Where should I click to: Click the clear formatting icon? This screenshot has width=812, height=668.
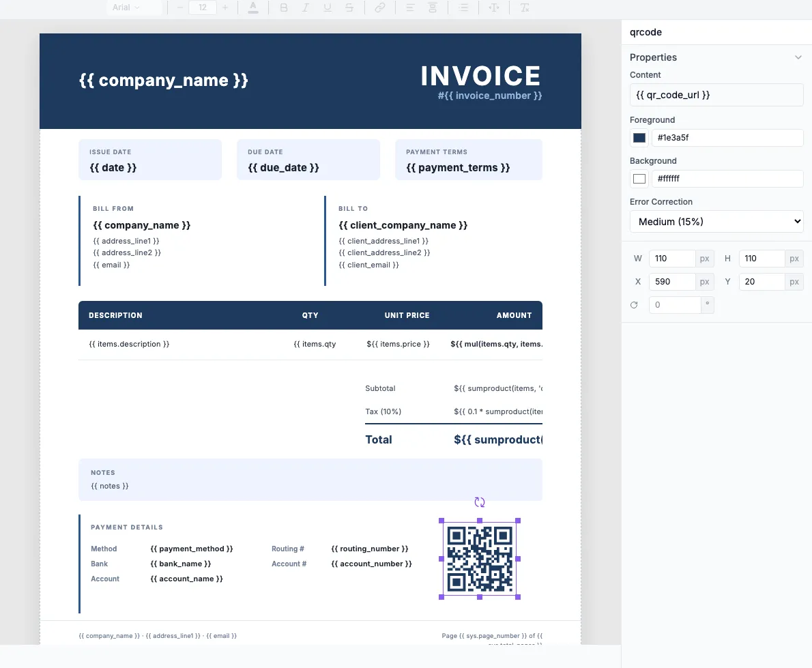[x=525, y=8]
